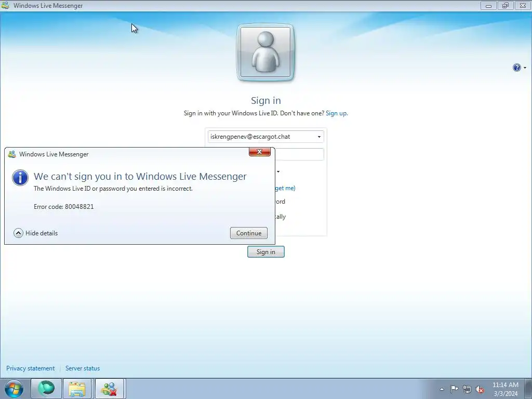Open the Windows Start menu orb

coord(14,389)
